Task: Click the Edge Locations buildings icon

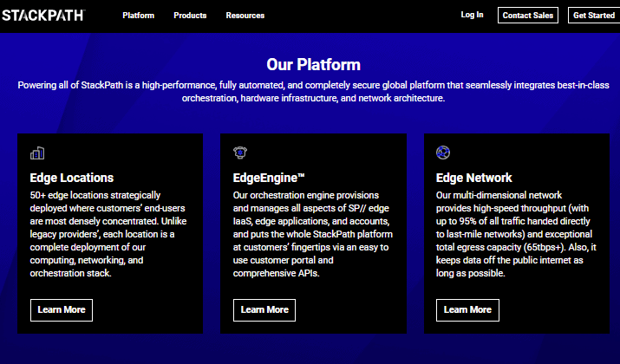Action: point(37,153)
